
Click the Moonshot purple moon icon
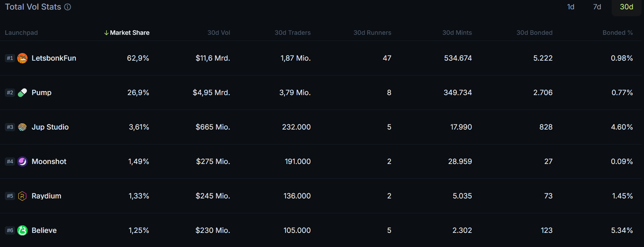point(22,162)
